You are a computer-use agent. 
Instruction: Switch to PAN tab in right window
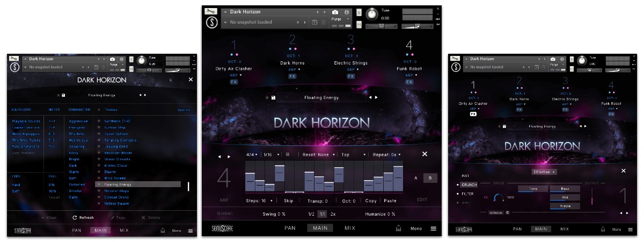tap(517, 229)
